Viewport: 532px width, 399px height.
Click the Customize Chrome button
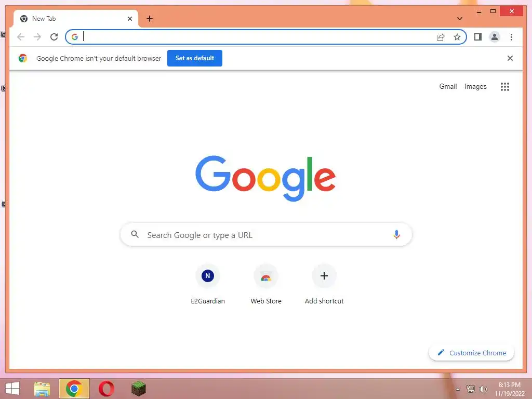pyautogui.click(x=471, y=353)
